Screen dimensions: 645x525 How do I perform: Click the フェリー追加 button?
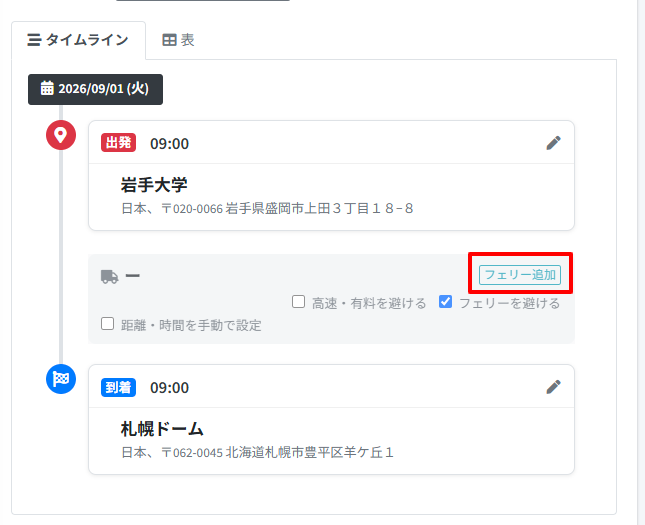point(520,274)
